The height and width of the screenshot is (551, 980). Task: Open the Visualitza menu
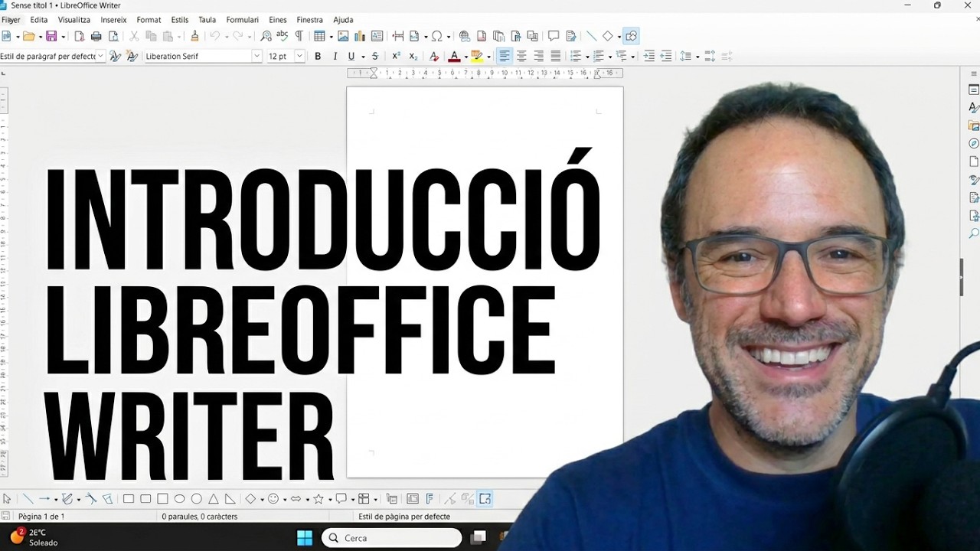(74, 19)
